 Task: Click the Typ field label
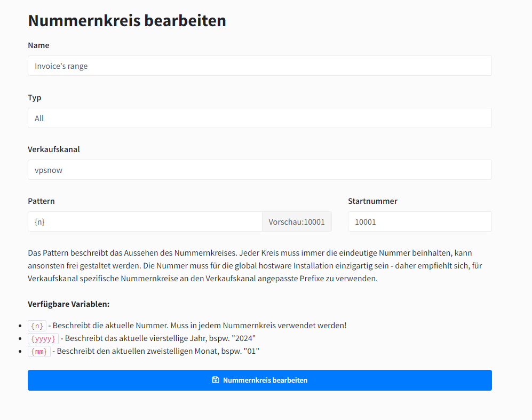point(35,98)
